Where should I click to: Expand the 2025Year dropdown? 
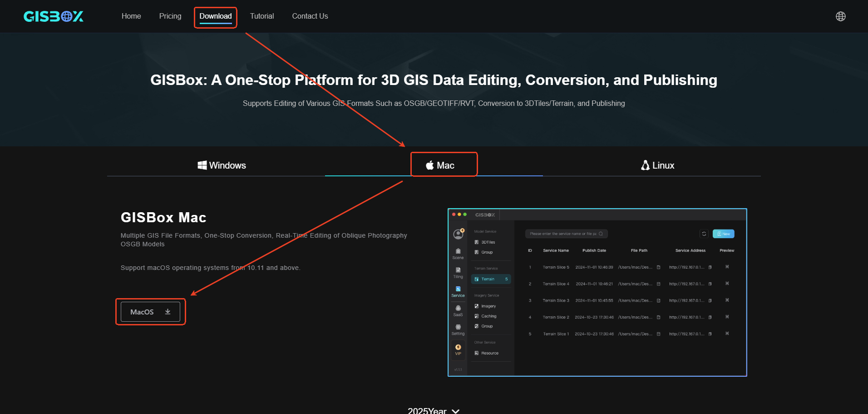tap(434, 411)
